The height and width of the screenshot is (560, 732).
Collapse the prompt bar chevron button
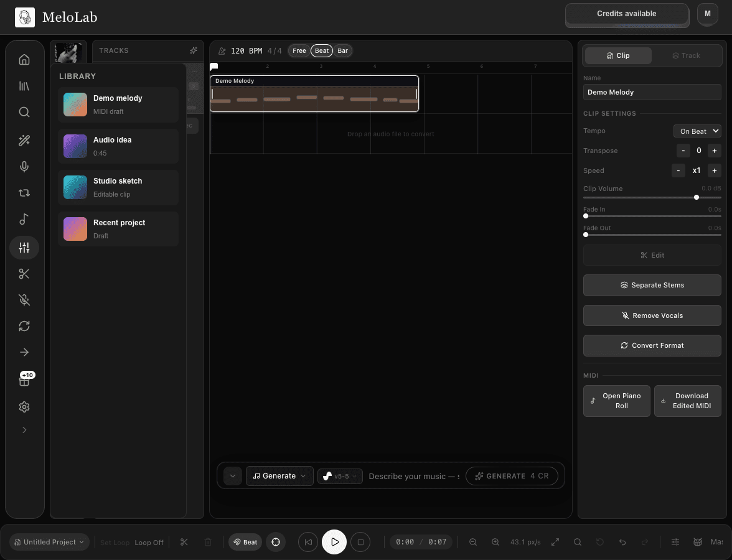tap(233, 476)
